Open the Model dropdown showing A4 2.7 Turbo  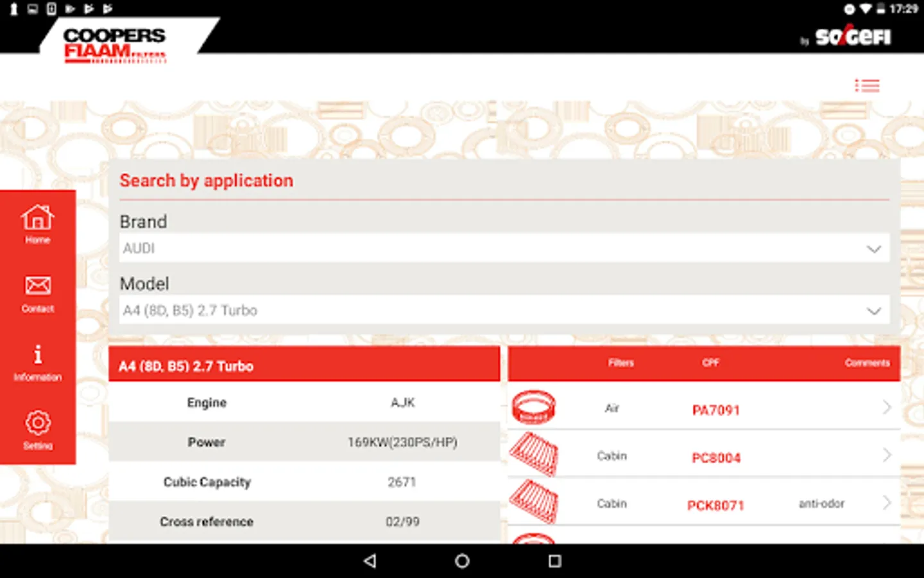pos(504,310)
